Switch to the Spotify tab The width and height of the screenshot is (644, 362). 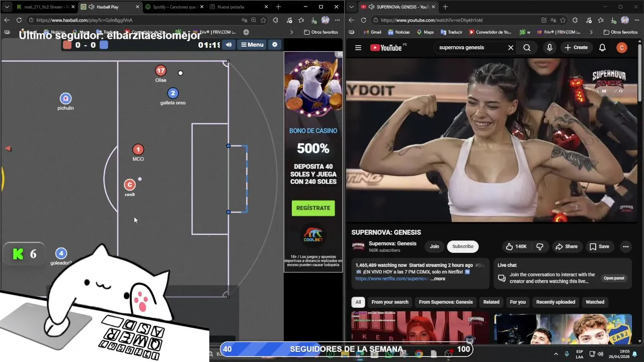(174, 7)
